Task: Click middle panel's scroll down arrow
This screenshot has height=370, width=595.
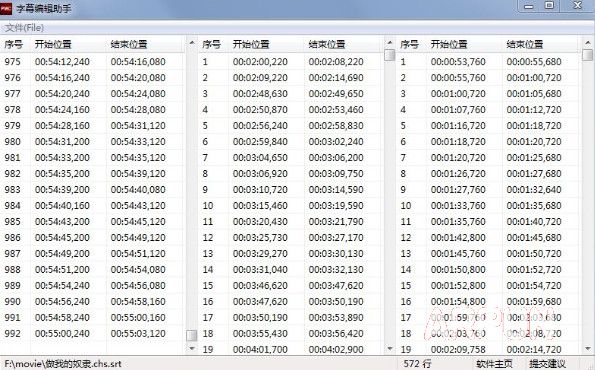Action: tap(390, 348)
